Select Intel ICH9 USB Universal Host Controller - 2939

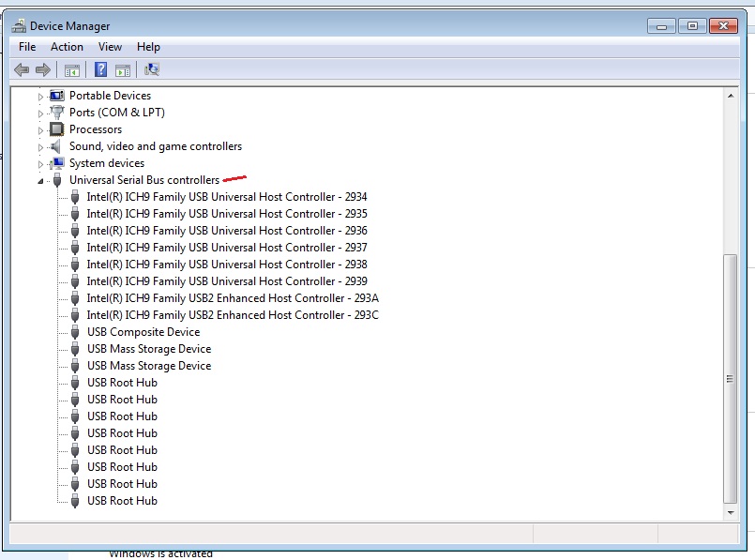click(x=227, y=281)
